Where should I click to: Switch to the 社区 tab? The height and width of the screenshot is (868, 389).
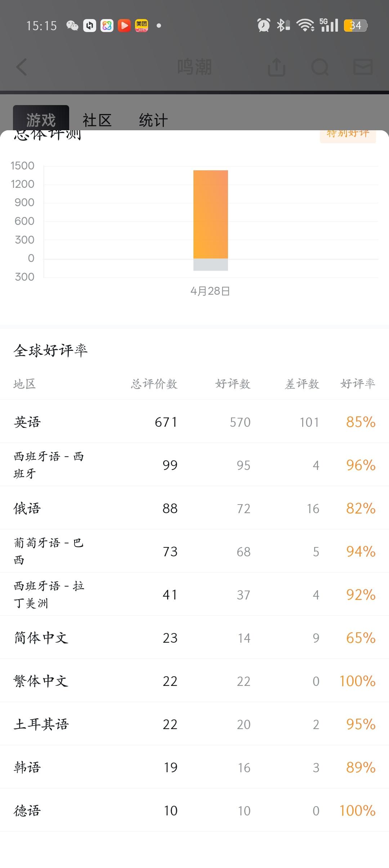pos(97,120)
